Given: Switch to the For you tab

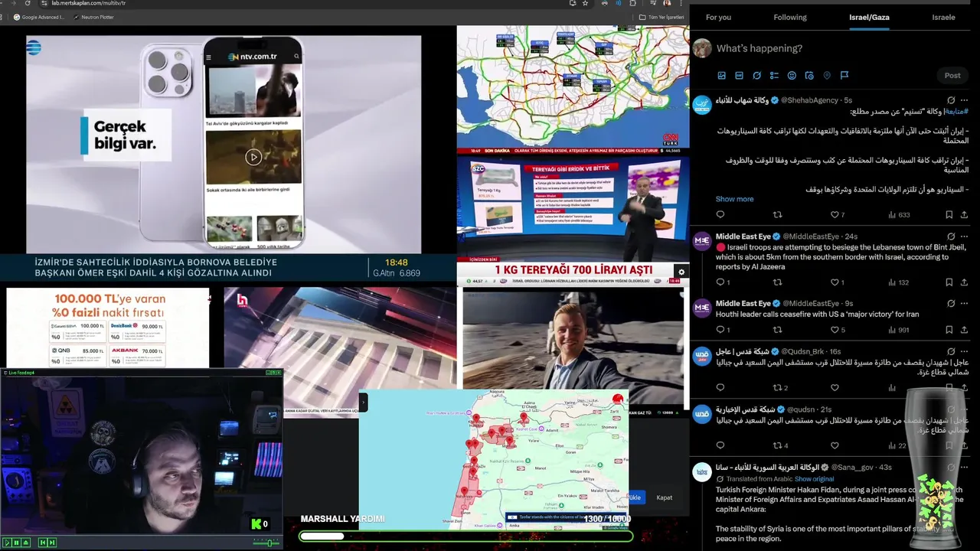Looking at the screenshot, I should pyautogui.click(x=718, y=17).
